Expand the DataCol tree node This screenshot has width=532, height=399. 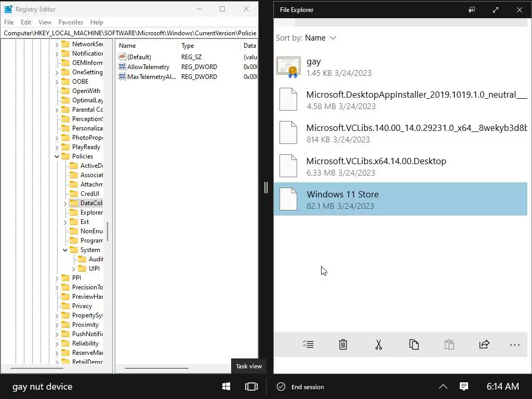(65, 203)
